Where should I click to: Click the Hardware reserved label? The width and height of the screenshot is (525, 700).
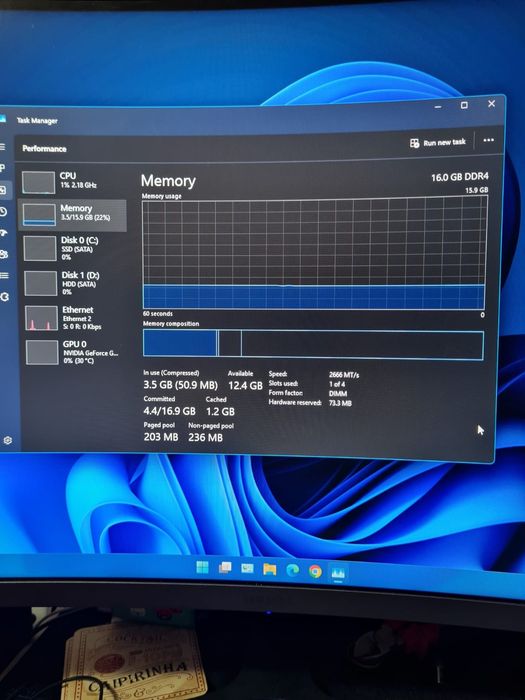click(295, 402)
